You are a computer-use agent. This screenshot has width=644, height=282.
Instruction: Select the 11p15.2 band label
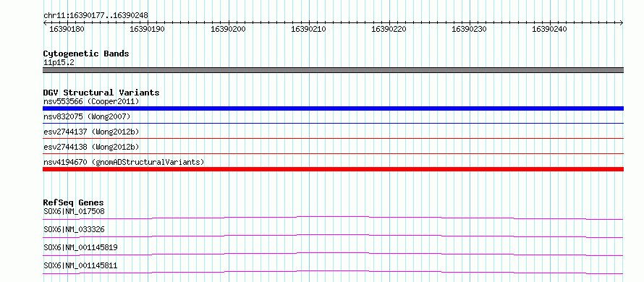point(59,63)
